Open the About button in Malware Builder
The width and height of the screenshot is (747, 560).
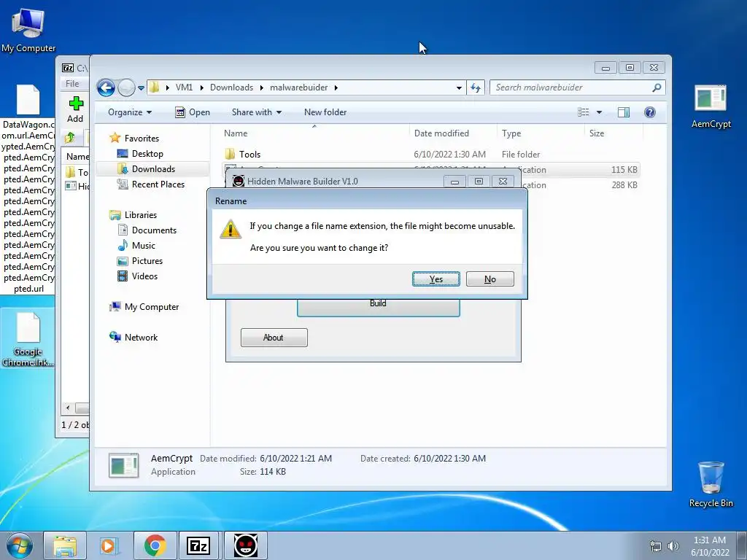274,338
